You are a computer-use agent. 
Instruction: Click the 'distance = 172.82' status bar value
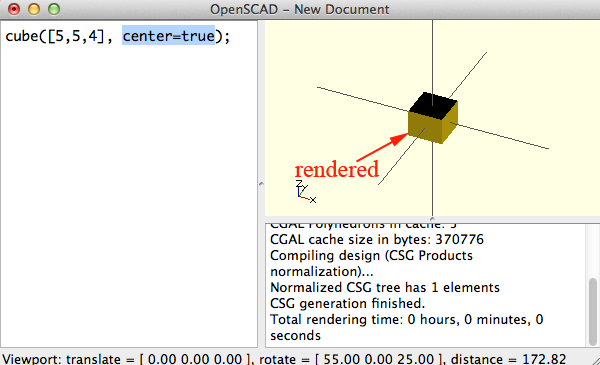(x=508, y=359)
